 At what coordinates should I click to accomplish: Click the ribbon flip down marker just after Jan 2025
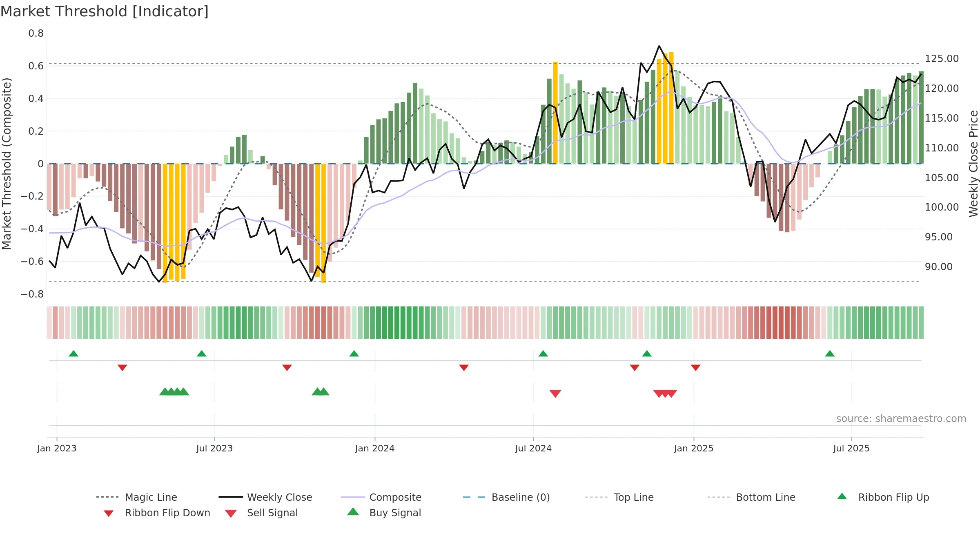tap(696, 368)
